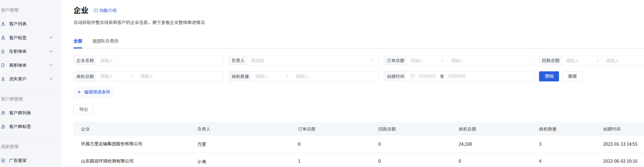Open 客户列表 in the sidebar
The height and width of the screenshot is (167, 644).
(x=18, y=24)
